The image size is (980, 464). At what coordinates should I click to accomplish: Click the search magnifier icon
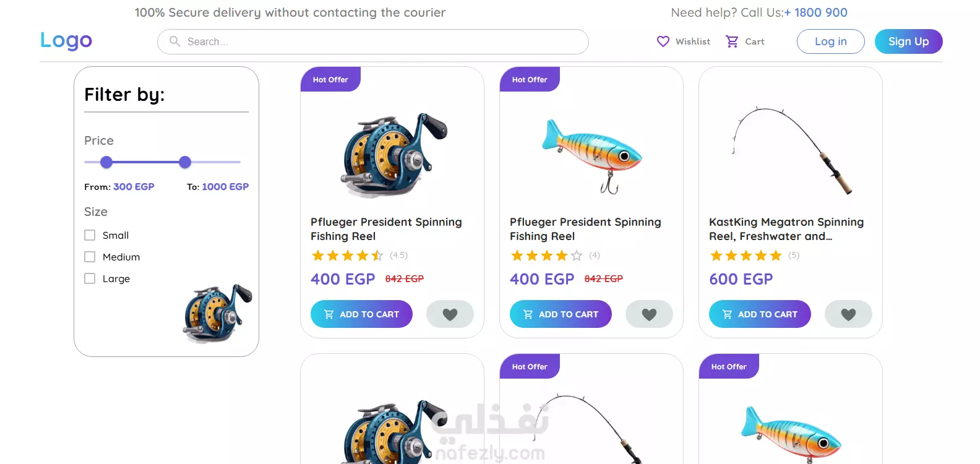[x=175, y=41]
